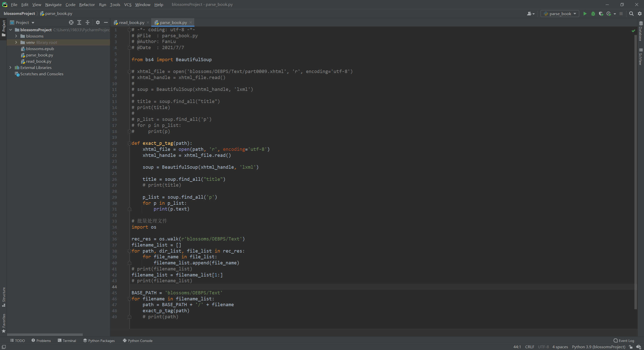The image size is (644, 350).
Task: Open the Event Log
Action: click(624, 341)
